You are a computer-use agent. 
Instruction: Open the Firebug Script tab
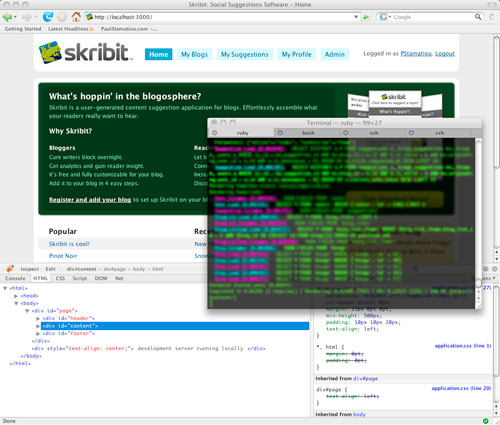click(80, 278)
